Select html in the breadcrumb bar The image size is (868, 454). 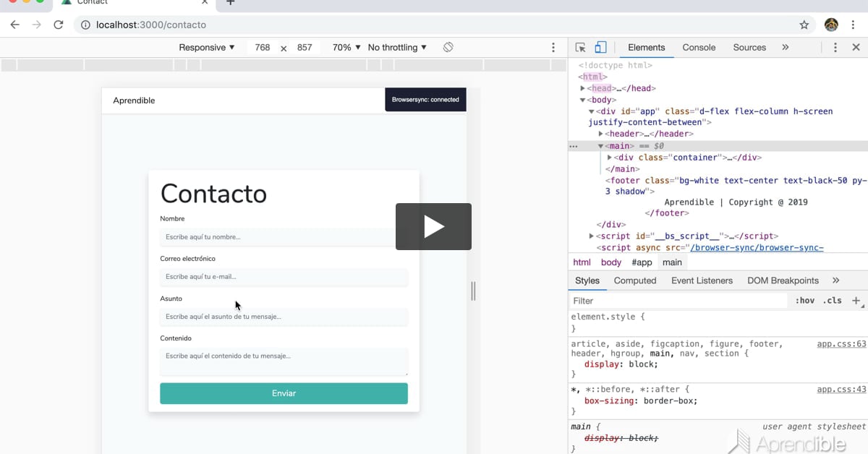tap(582, 262)
